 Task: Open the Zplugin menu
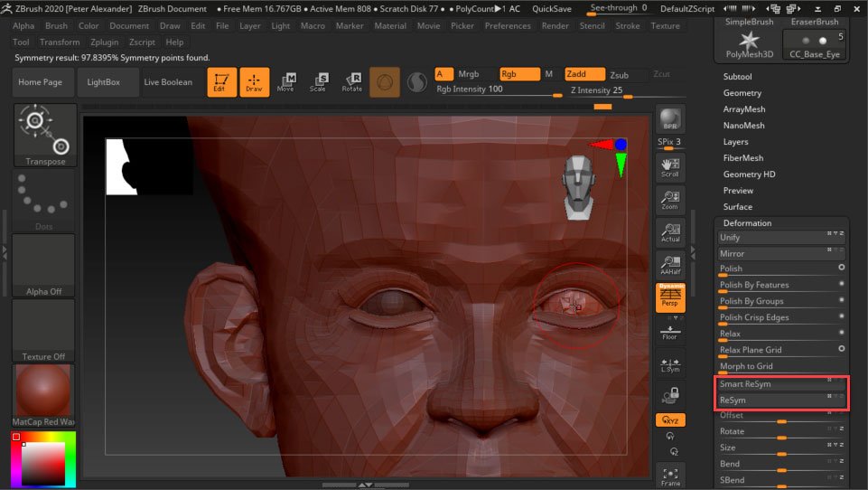pyautogui.click(x=104, y=42)
